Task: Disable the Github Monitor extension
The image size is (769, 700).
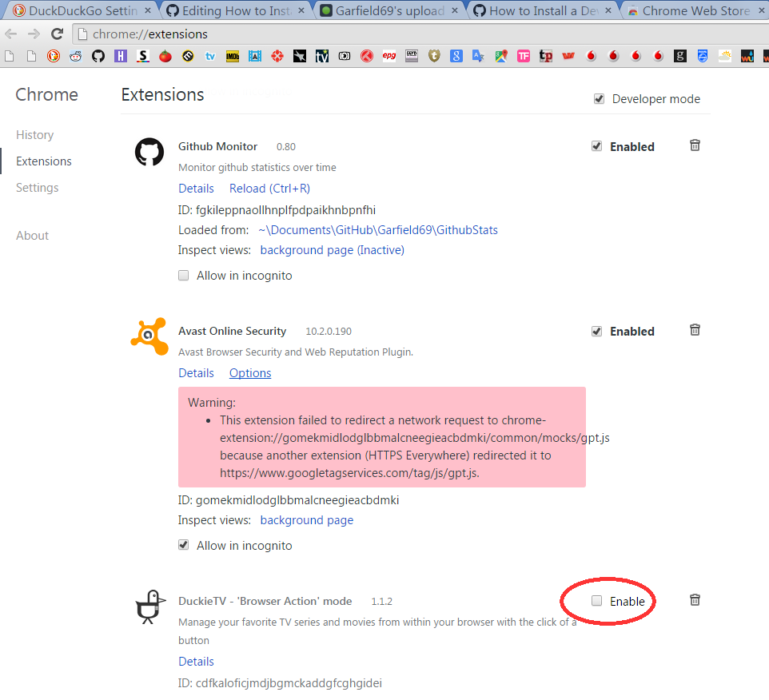Action: click(596, 146)
